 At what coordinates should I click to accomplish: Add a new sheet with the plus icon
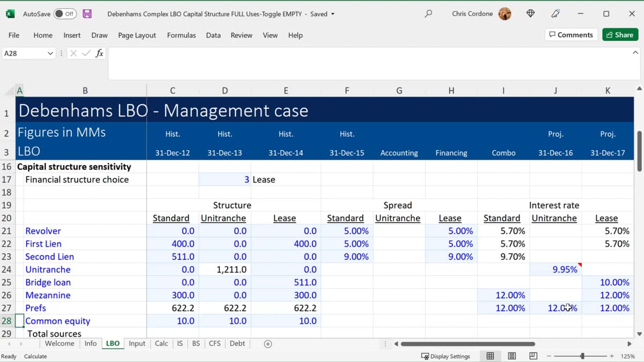(x=268, y=344)
